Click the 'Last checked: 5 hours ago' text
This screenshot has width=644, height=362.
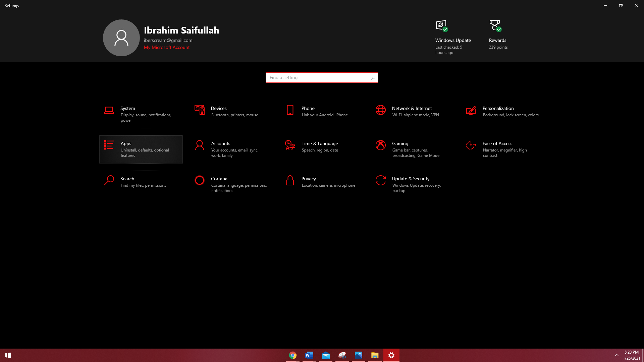449,50
